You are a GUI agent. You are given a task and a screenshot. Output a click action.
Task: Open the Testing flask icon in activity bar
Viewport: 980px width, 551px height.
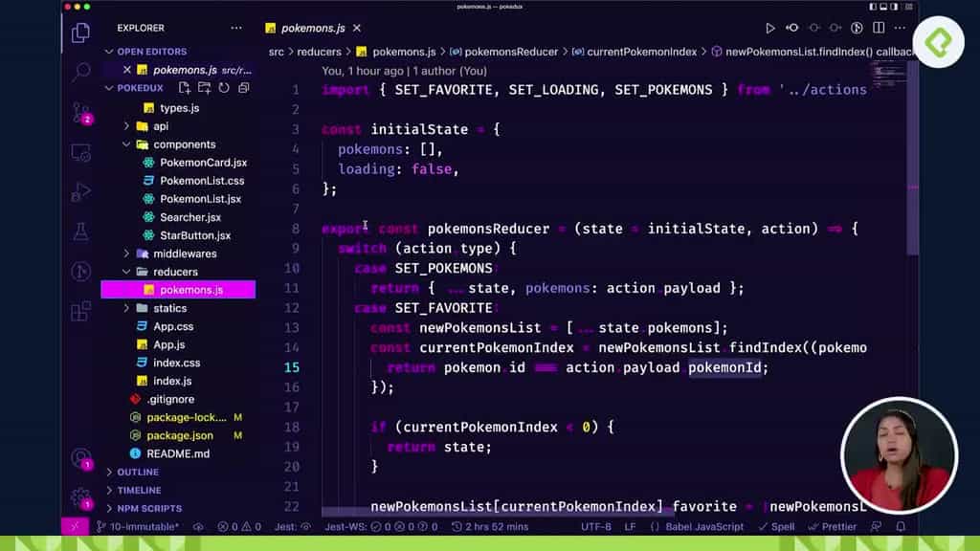click(78, 231)
